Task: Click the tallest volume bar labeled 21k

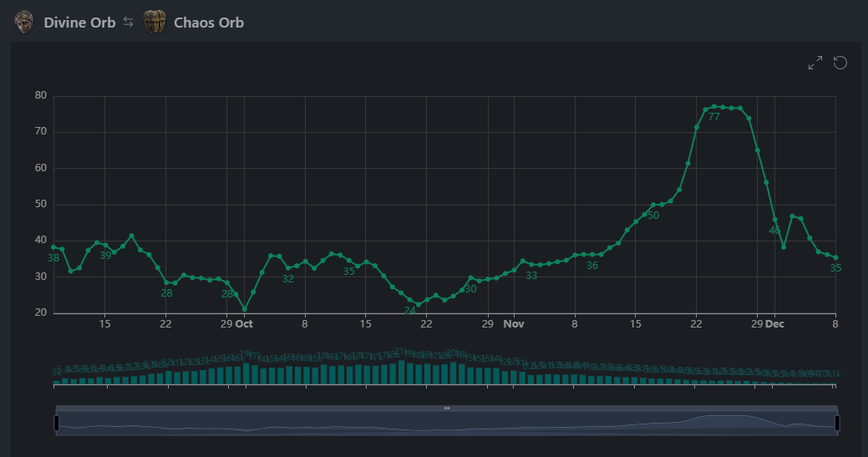Action: [402, 373]
